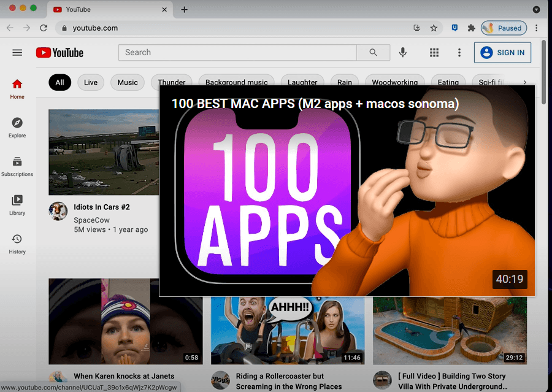552x392 pixels.
Task: Open the Bitwarden shield extension
Action: click(454, 28)
